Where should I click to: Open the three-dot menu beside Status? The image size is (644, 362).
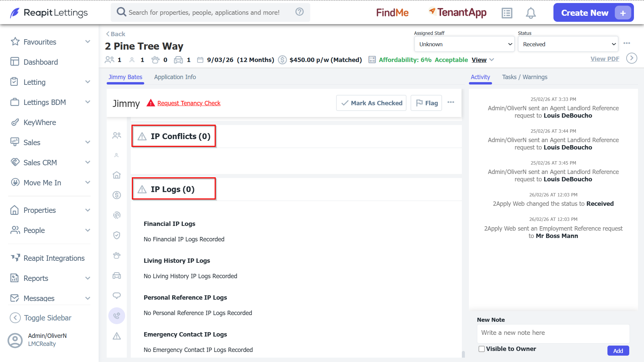(x=627, y=43)
